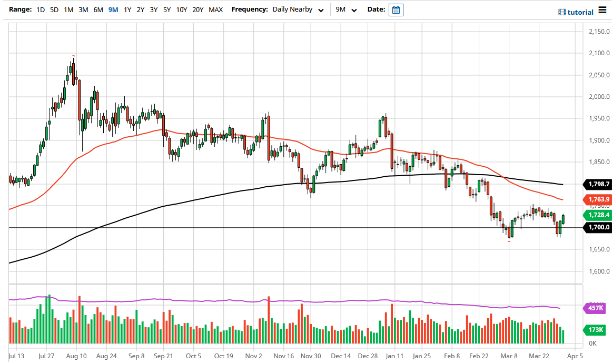Click the Date label
Image resolution: width=612 pixels, height=364 pixels.
point(376,9)
